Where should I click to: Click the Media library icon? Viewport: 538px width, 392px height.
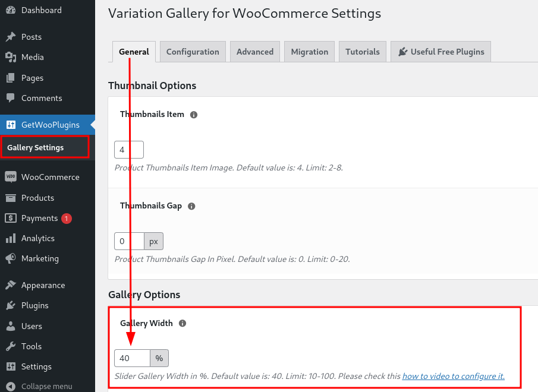coord(11,57)
